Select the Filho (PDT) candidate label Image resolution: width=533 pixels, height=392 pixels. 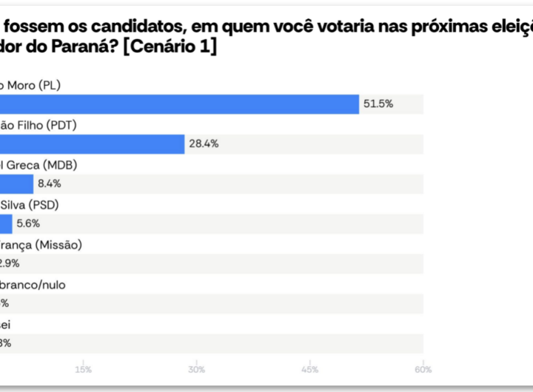coord(38,125)
